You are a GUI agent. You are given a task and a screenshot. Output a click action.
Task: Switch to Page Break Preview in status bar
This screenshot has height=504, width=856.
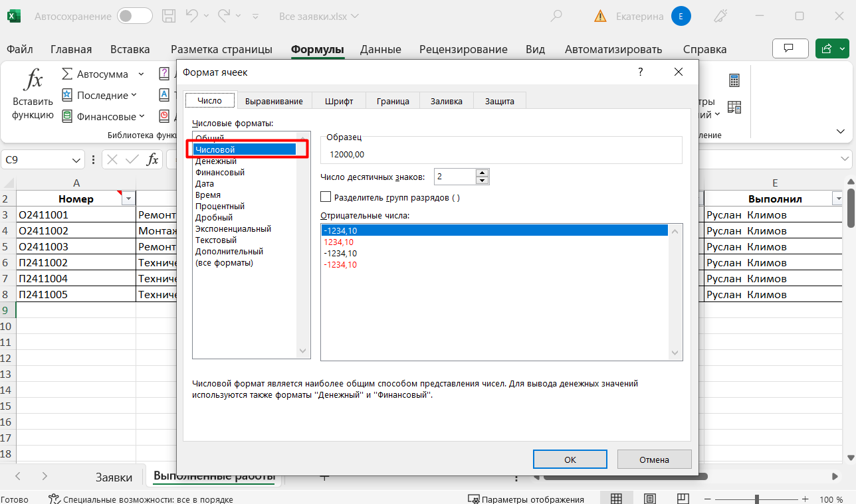tap(683, 499)
